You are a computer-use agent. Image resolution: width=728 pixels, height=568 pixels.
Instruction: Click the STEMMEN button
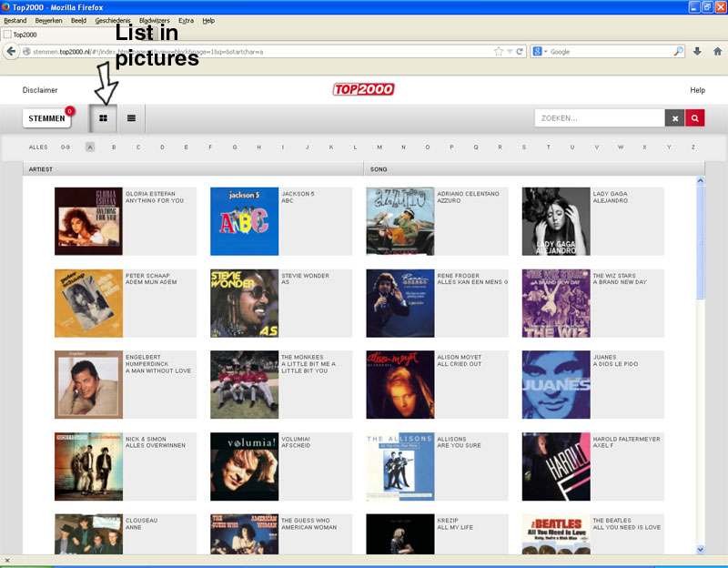click(x=47, y=118)
